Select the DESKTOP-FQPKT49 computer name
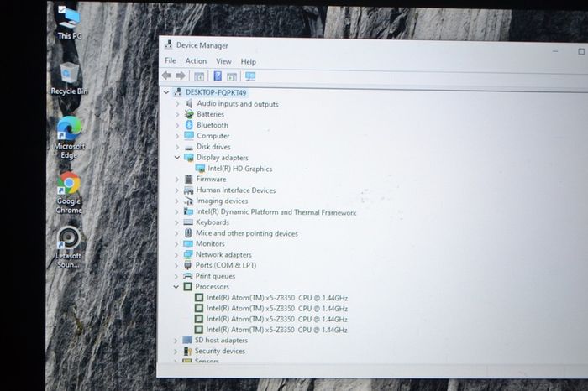Screen dimensions: 588x391 [x=216, y=92]
